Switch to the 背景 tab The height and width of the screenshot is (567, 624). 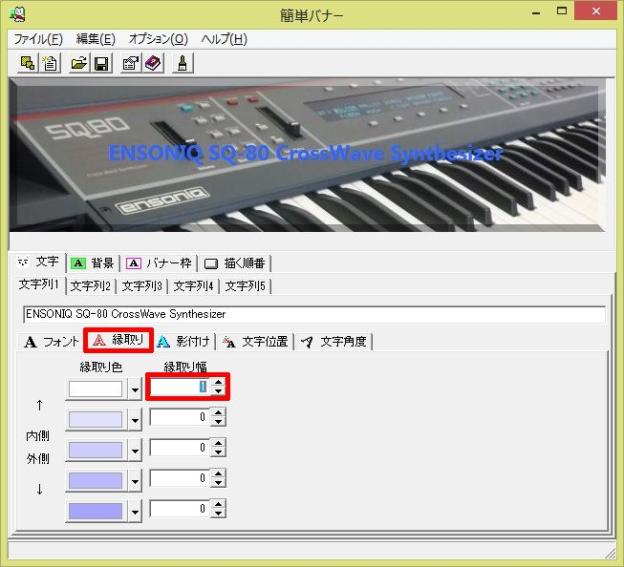click(x=93, y=263)
